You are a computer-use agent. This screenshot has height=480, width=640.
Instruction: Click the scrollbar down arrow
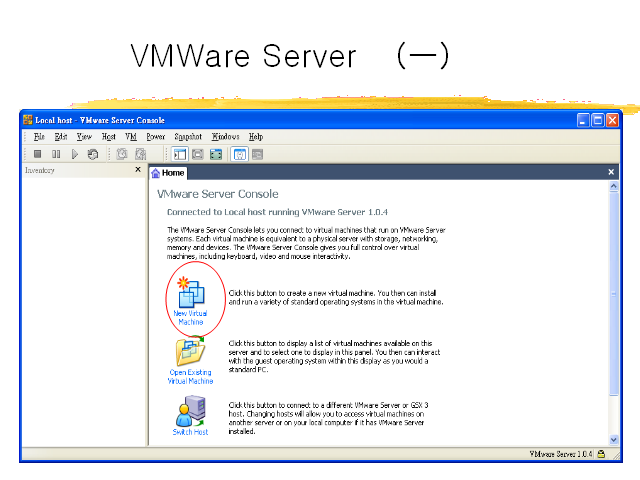614,440
